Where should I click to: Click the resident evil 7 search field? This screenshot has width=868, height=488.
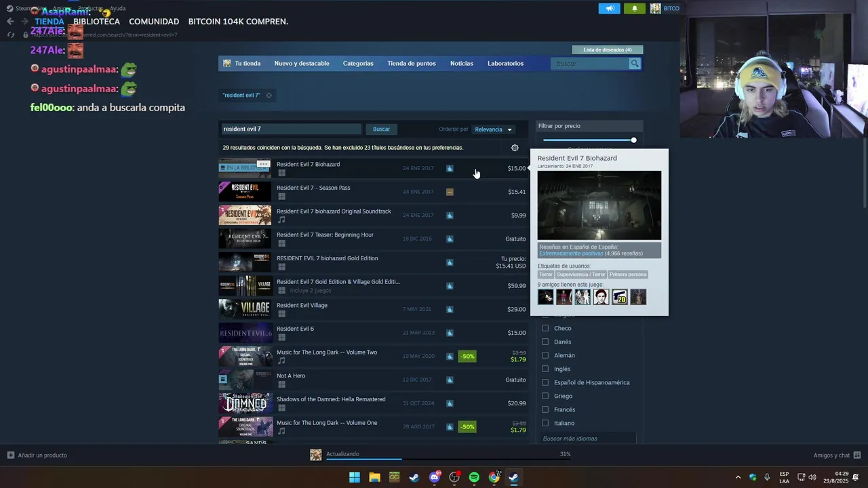pyautogui.click(x=291, y=129)
